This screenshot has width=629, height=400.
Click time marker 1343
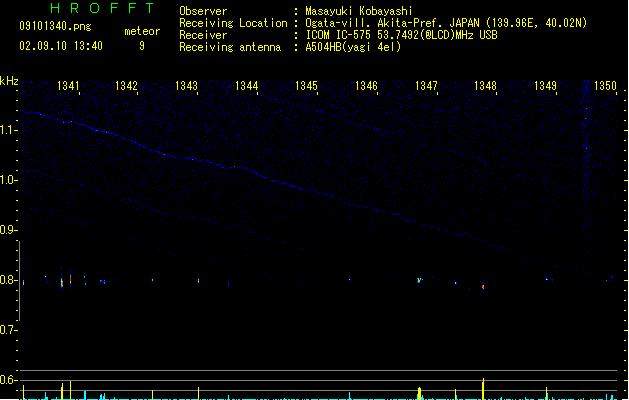click(x=186, y=86)
